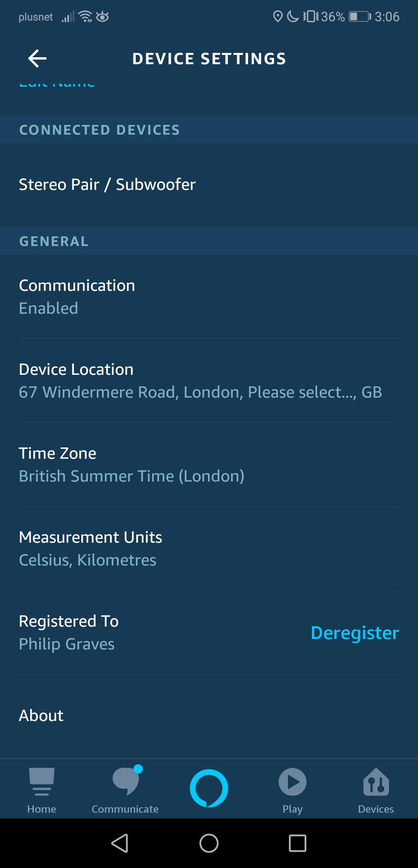This screenshot has height=868, width=418.
Task: Tap the partially hidden Edit Name link
Action: coord(57,84)
